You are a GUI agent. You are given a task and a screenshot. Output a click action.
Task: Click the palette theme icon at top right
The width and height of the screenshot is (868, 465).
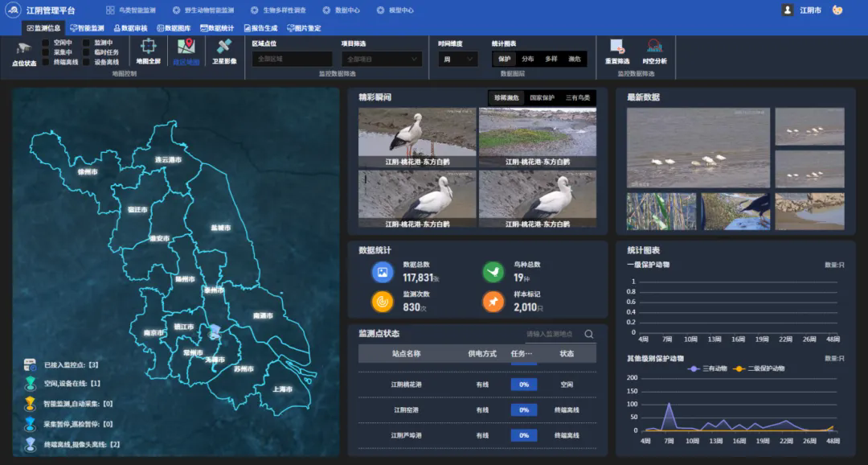837,10
